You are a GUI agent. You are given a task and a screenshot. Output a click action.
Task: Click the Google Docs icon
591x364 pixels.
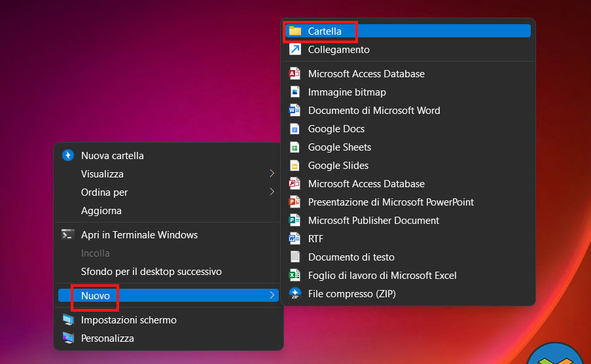[295, 129]
